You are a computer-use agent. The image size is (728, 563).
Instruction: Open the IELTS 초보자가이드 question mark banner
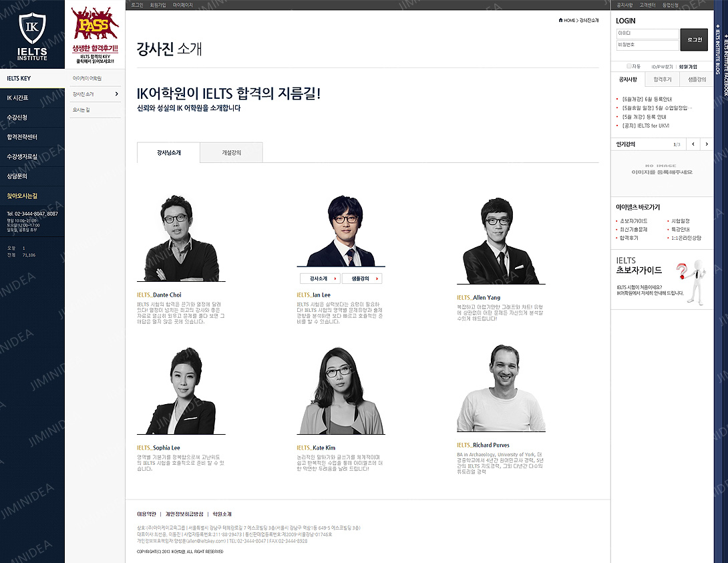[662, 280]
